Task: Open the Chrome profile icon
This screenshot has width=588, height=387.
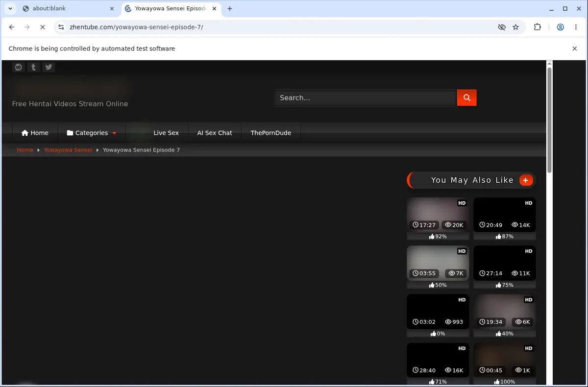Action: (x=560, y=27)
